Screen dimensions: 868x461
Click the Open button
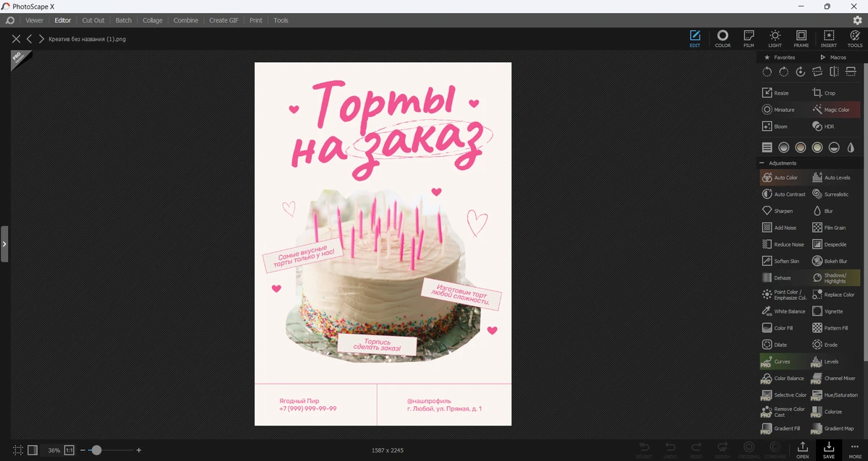(802, 449)
